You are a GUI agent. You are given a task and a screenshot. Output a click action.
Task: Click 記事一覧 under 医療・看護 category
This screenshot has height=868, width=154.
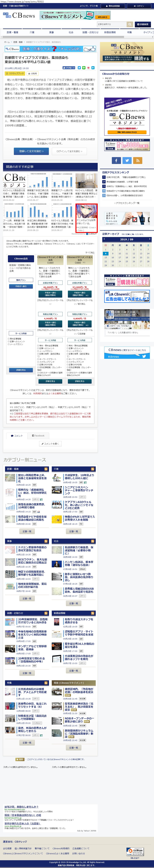[27, 531]
